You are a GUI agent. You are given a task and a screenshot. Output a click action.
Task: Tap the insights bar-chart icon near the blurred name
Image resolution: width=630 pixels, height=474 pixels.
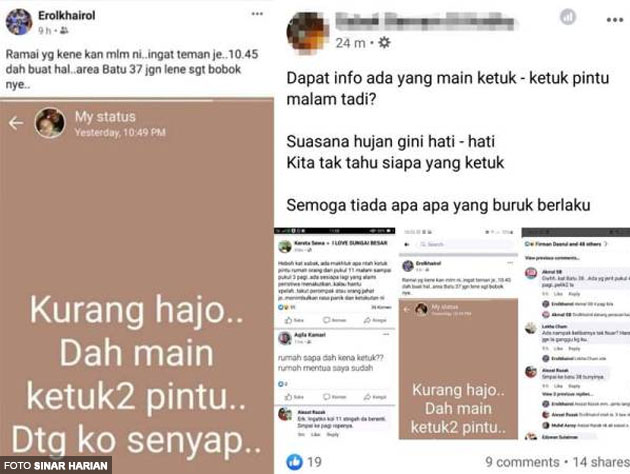tap(568, 17)
